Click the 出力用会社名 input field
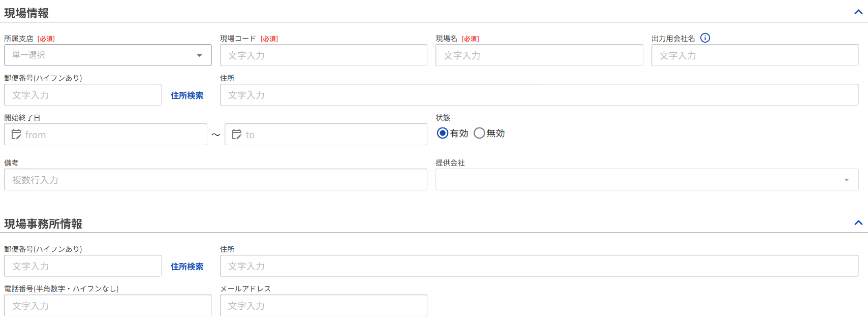This screenshot has width=868, height=328. point(755,55)
